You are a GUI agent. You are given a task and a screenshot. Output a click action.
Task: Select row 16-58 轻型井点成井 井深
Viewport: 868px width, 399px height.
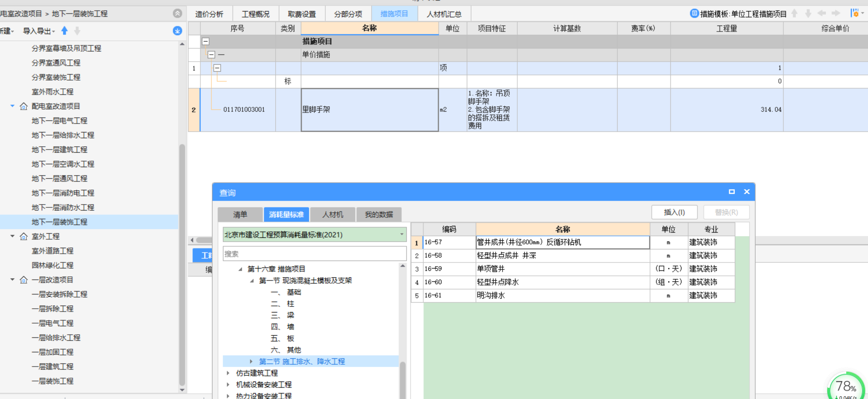pos(573,256)
